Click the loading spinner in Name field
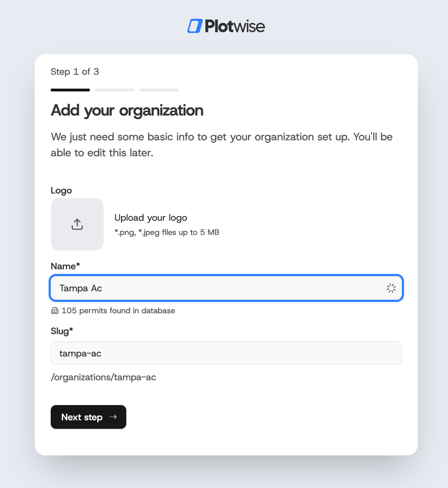The image size is (448, 488). [x=391, y=288]
